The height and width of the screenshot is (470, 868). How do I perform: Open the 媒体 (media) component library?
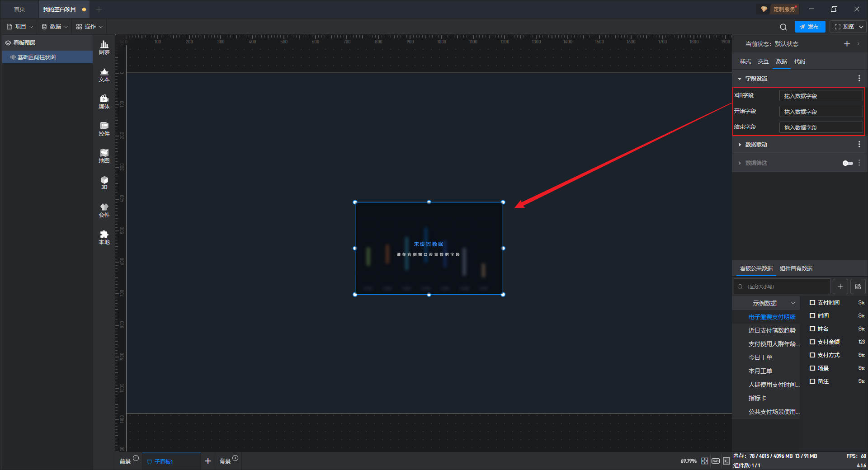click(104, 102)
